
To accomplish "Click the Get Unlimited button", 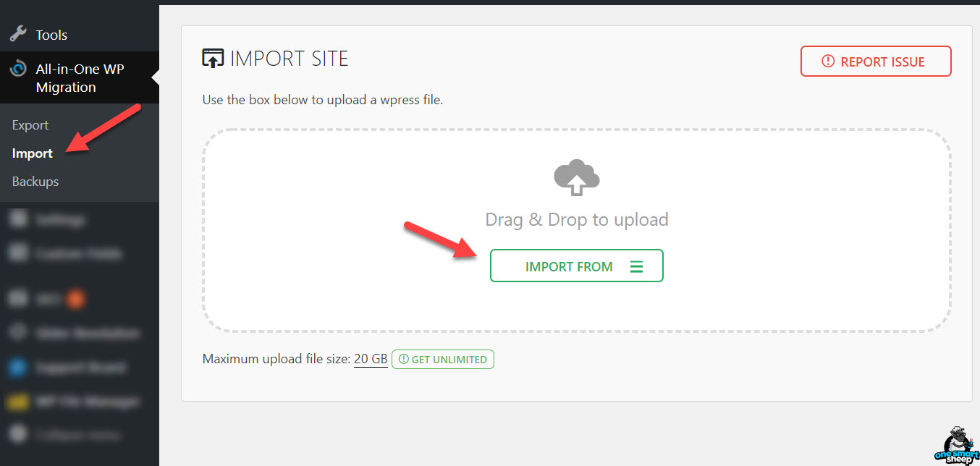I will 443,359.
